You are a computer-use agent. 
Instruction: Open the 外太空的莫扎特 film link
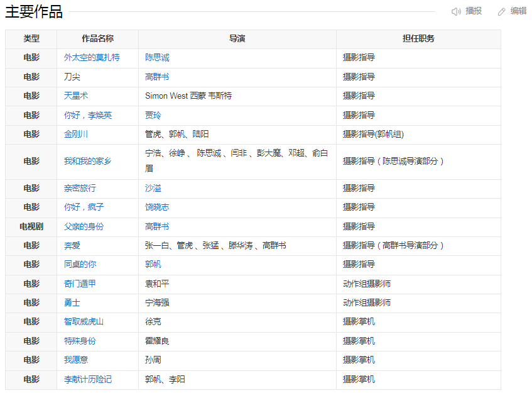(92, 57)
